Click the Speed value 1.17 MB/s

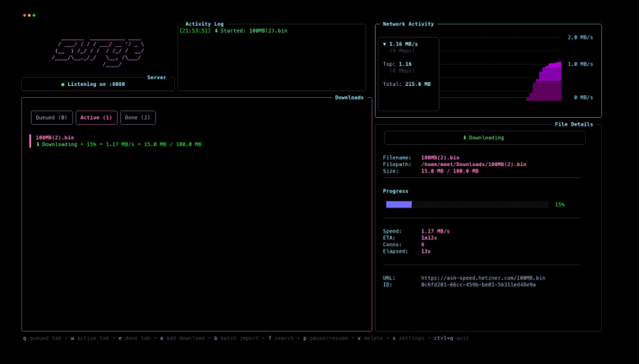(435, 231)
